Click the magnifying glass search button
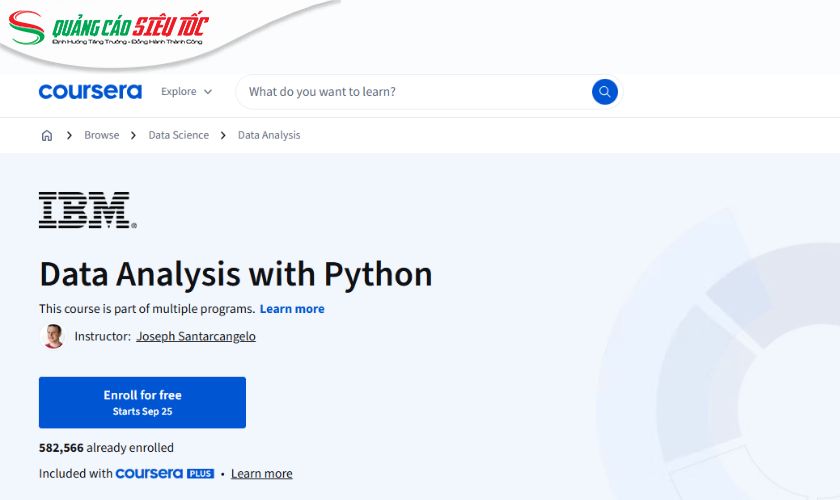Viewport: 840px width, 500px height. tap(604, 92)
